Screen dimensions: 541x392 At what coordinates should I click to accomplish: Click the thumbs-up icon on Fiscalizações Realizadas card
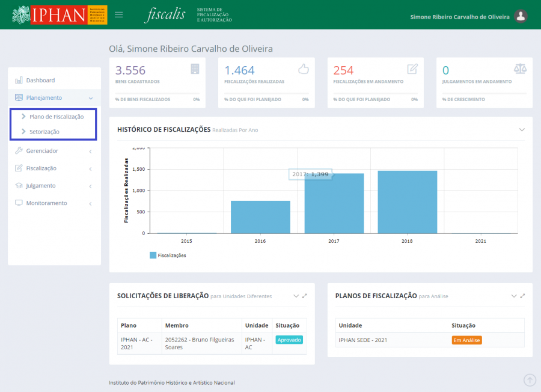304,69
